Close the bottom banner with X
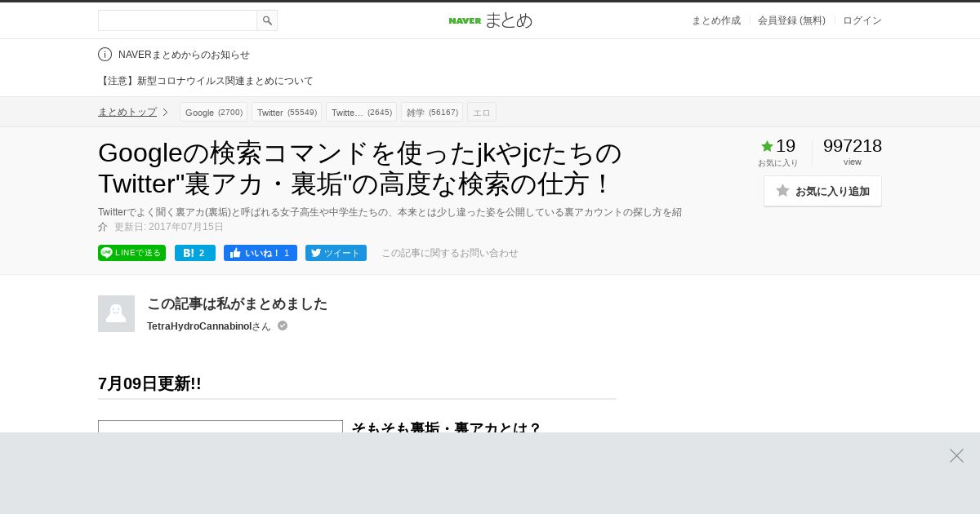The image size is (980, 514). (956, 455)
